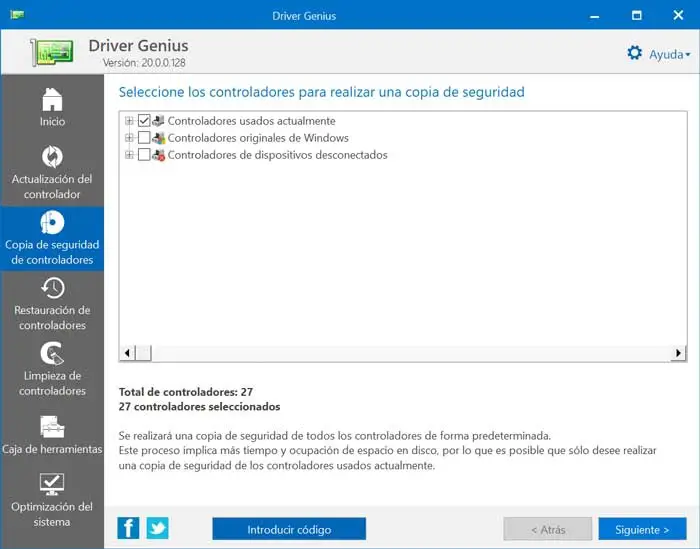
Task: Select Controladores usados actualmente tree row text
Action: [251, 121]
